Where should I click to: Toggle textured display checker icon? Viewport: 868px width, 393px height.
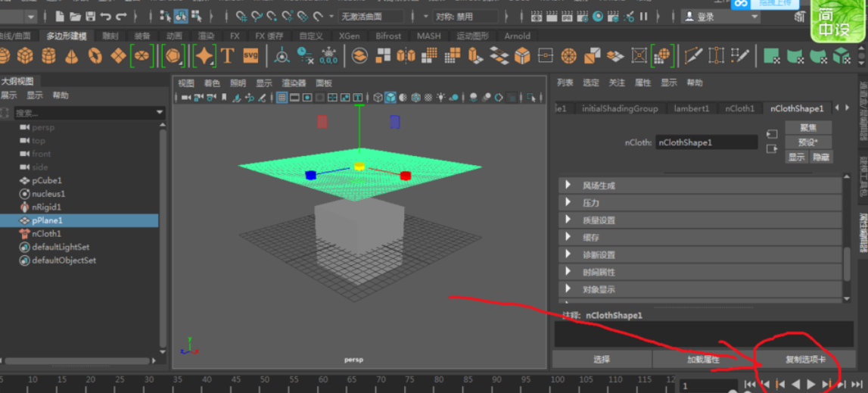428,98
